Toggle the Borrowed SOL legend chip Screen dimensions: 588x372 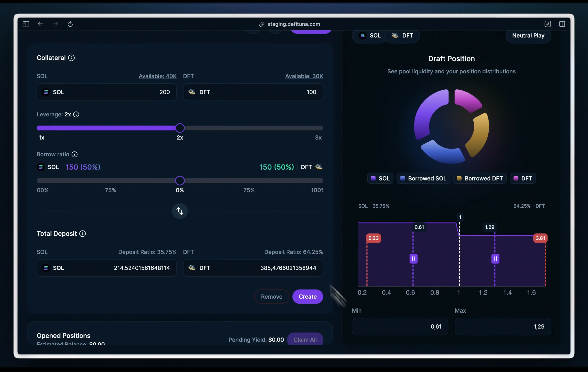[423, 178]
